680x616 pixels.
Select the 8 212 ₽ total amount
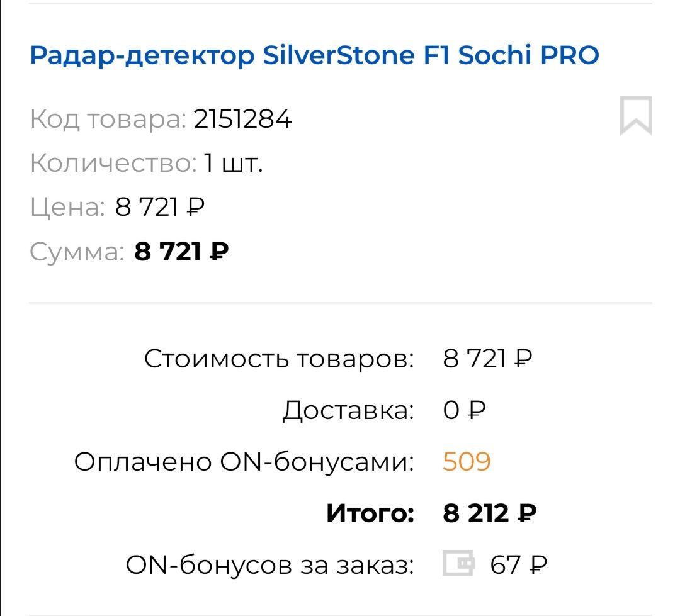coord(490,514)
